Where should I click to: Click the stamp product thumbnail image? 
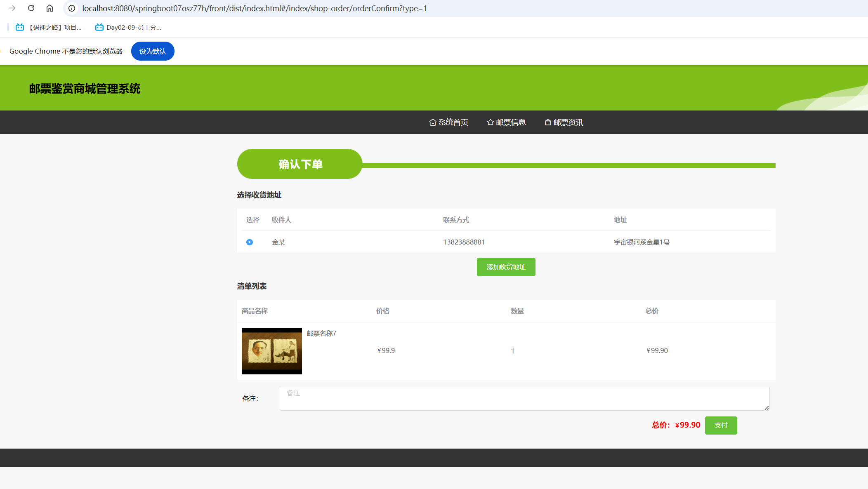(272, 351)
